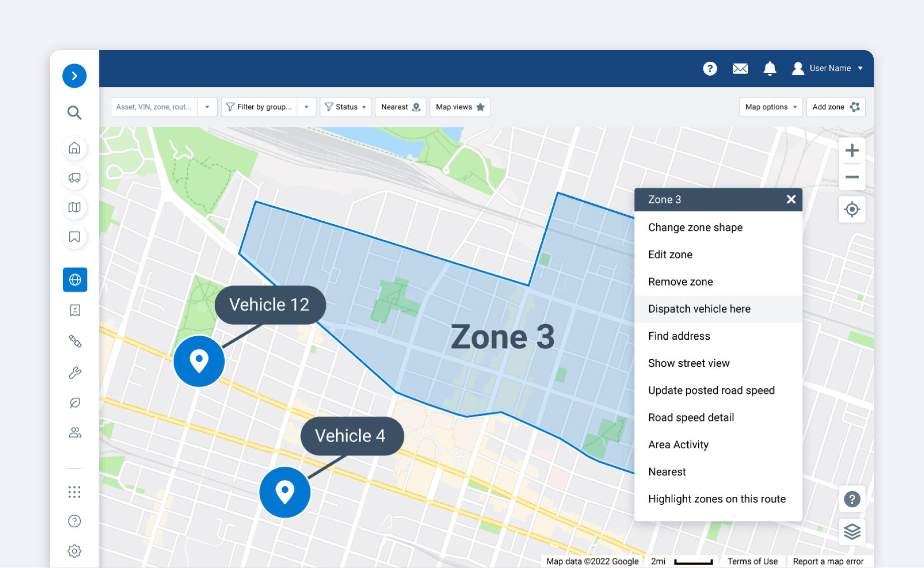Click the Vehicle 4 label bubble

pos(352,436)
